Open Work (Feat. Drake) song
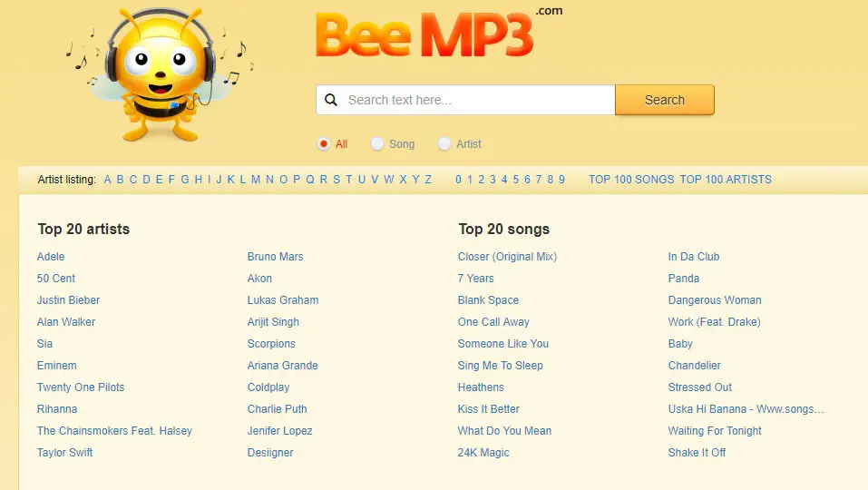This screenshot has height=490, width=868. pos(714,322)
